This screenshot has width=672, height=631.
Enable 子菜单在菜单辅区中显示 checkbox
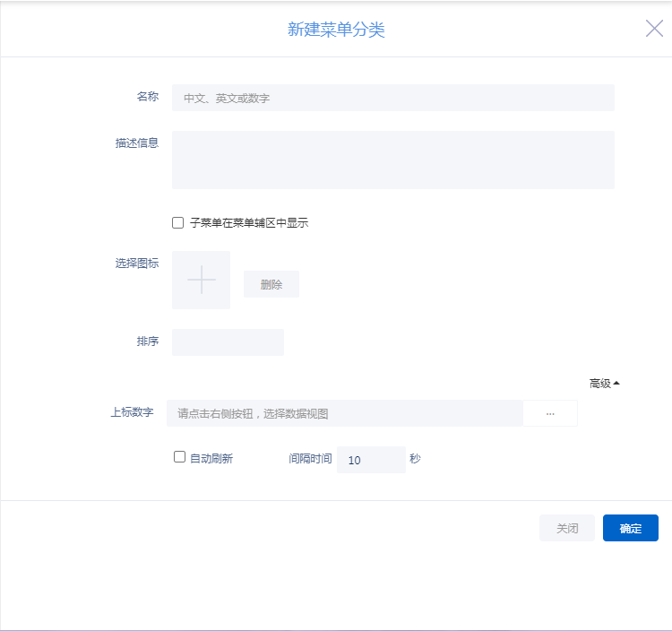(x=178, y=223)
